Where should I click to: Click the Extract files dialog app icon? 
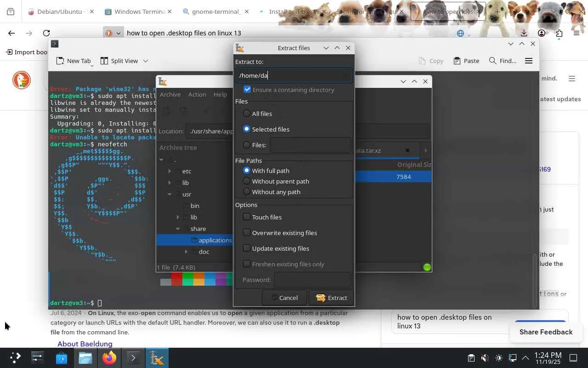coord(239,48)
